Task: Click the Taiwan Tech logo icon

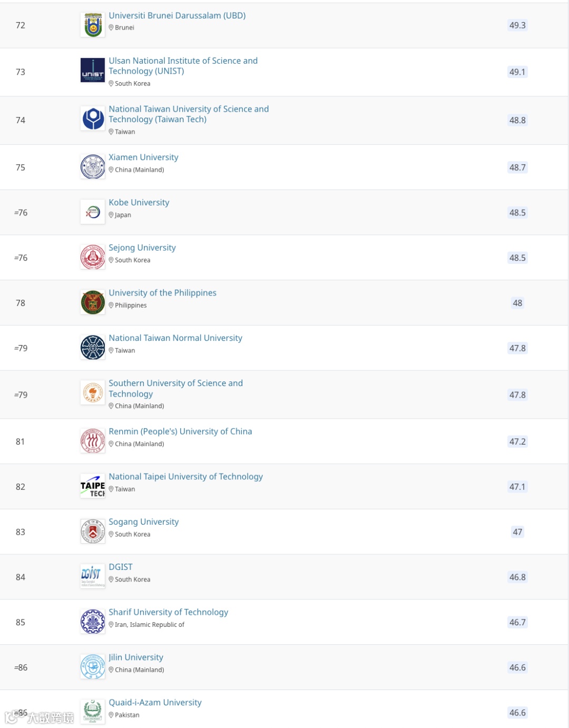Action: (x=93, y=119)
